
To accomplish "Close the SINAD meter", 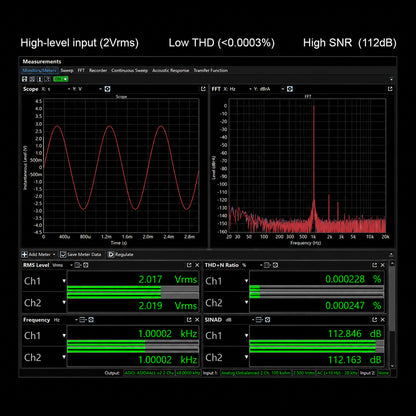I will [382, 320].
